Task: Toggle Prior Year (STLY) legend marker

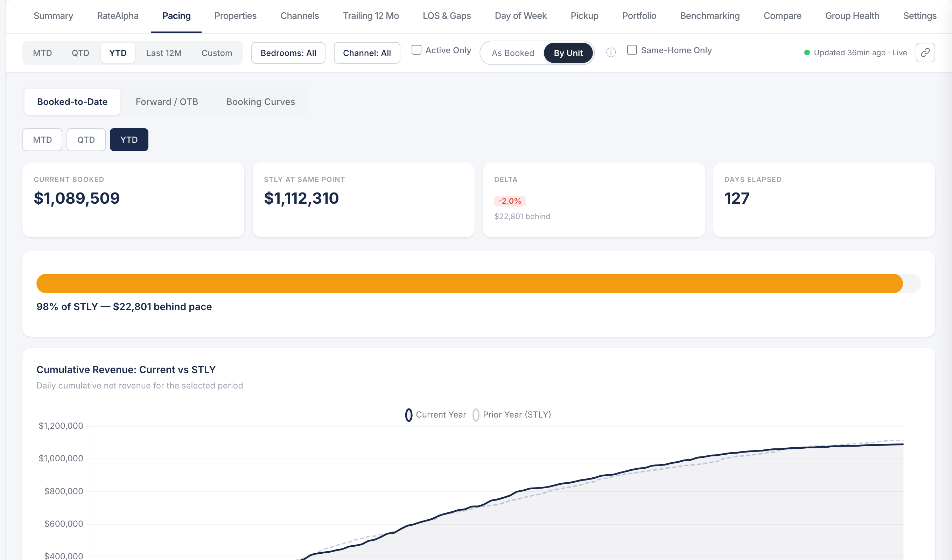Action: tap(476, 415)
